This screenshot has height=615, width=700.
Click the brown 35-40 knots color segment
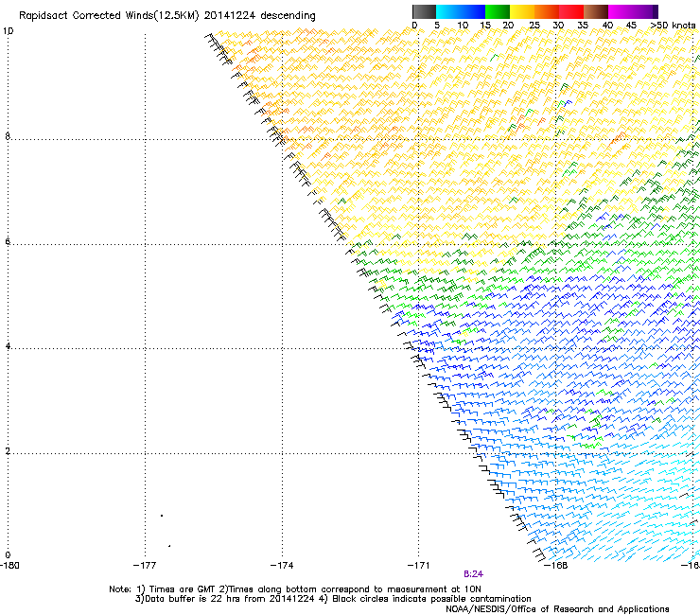point(596,11)
